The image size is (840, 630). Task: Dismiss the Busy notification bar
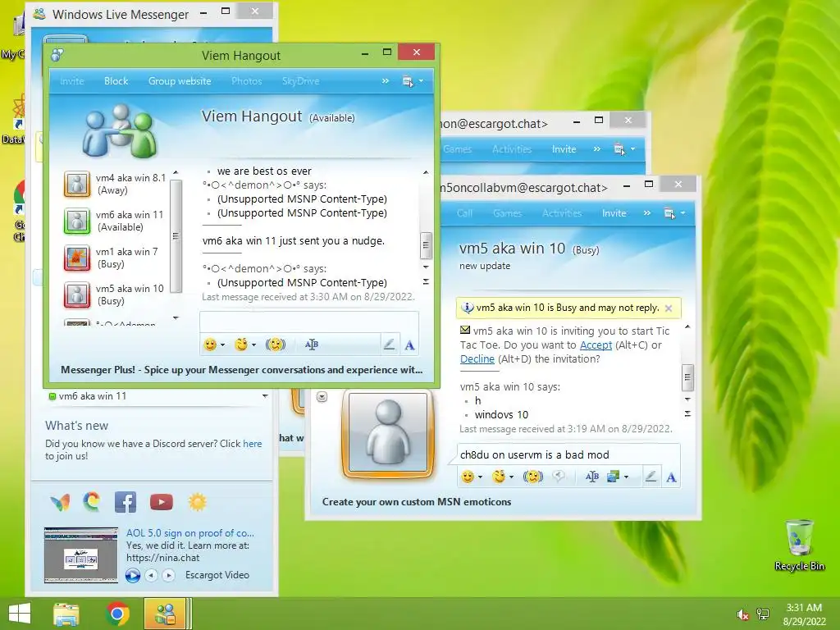point(669,308)
